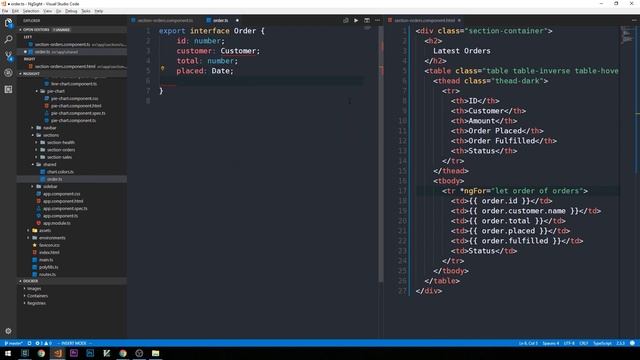Open the Extensions view in activity bar
This screenshot has height=360, width=640.
(8, 89)
